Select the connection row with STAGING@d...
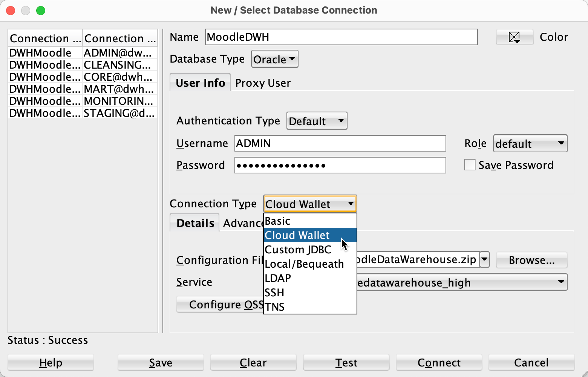Image resolution: width=588 pixels, height=377 pixels. 83,113
